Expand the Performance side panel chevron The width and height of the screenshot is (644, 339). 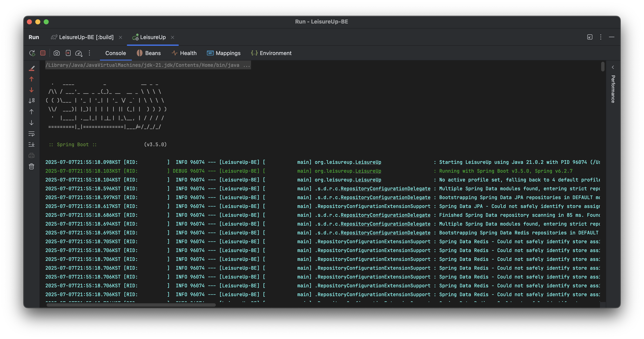click(x=613, y=67)
